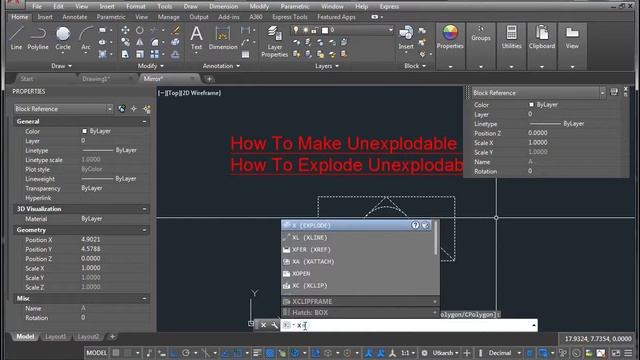Expand the Layers panel dropdown
Viewport: 640px width, 360px height.
pyautogui.click(x=327, y=66)
